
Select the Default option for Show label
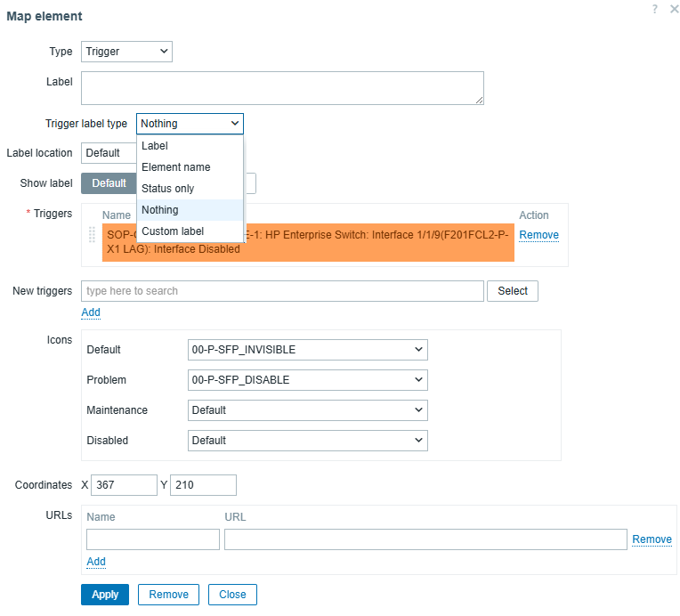[109, 183]
